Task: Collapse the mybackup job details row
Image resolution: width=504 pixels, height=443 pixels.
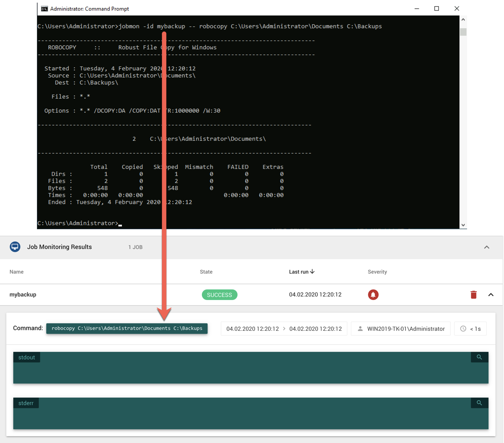Action: [x=491, y=295]
